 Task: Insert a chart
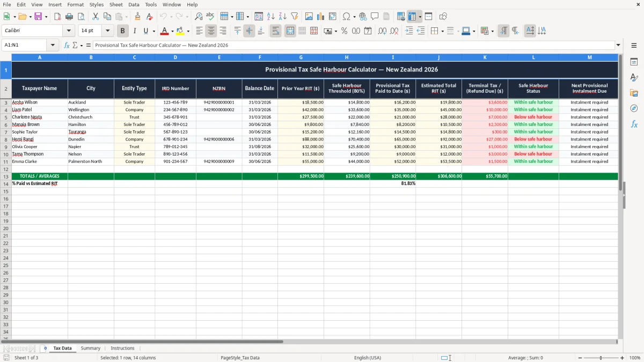pyautogui.click(x=321, y=17)
